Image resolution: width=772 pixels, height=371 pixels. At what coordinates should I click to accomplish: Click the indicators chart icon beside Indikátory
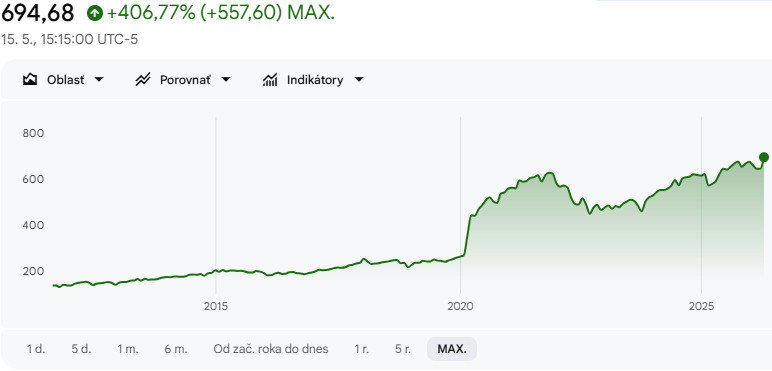coord(270,80)
